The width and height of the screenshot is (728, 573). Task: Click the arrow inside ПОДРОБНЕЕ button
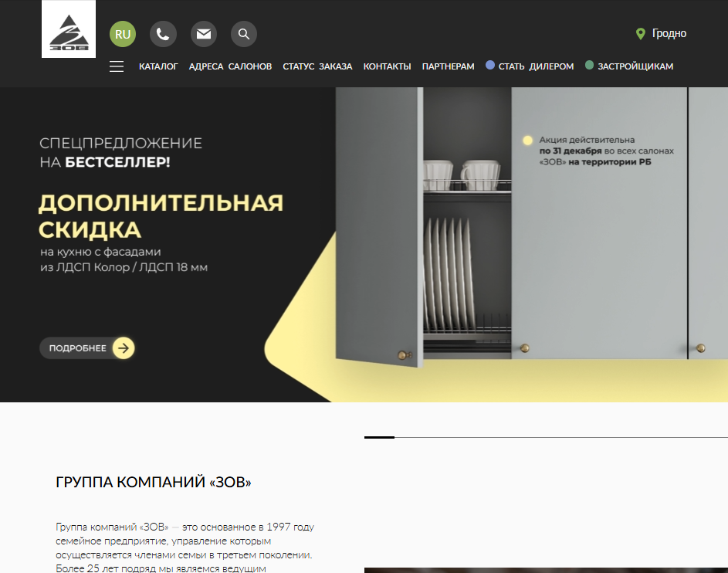coord(123,348)
